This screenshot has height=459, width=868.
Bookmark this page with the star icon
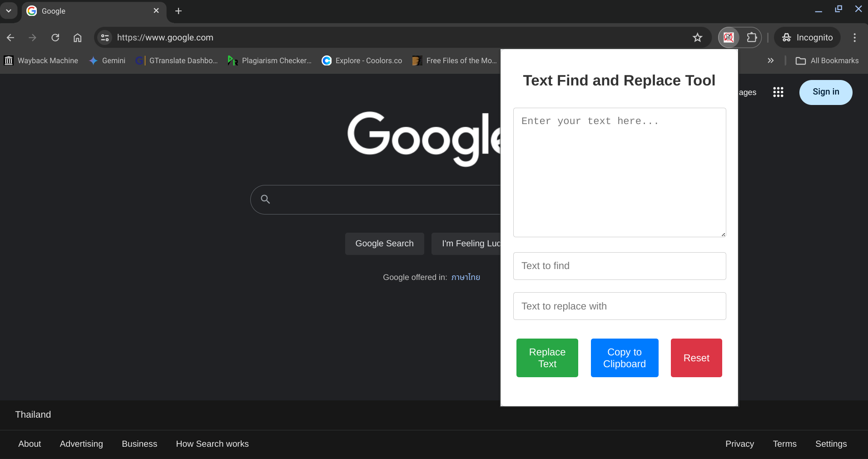point(698,38)
